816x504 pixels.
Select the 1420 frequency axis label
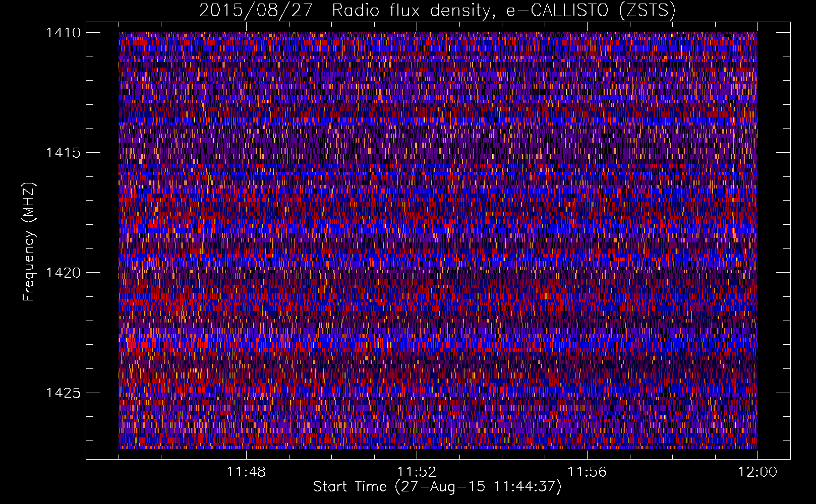[63, 272]
